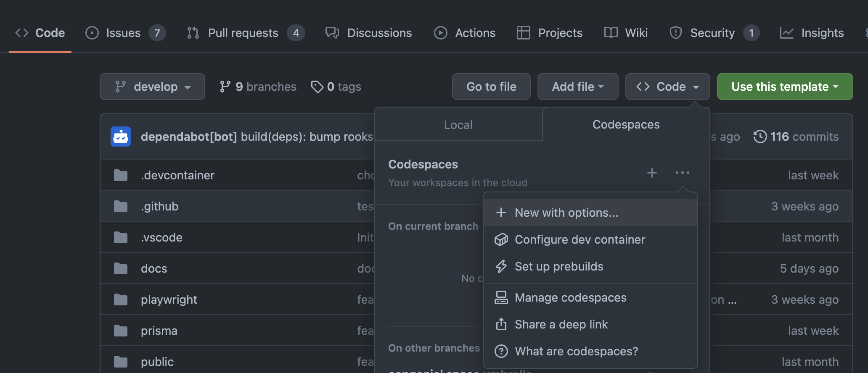This screenshot has width=868, height=373.
Task: Open the Discussions tab
Action: click(368, 33)
